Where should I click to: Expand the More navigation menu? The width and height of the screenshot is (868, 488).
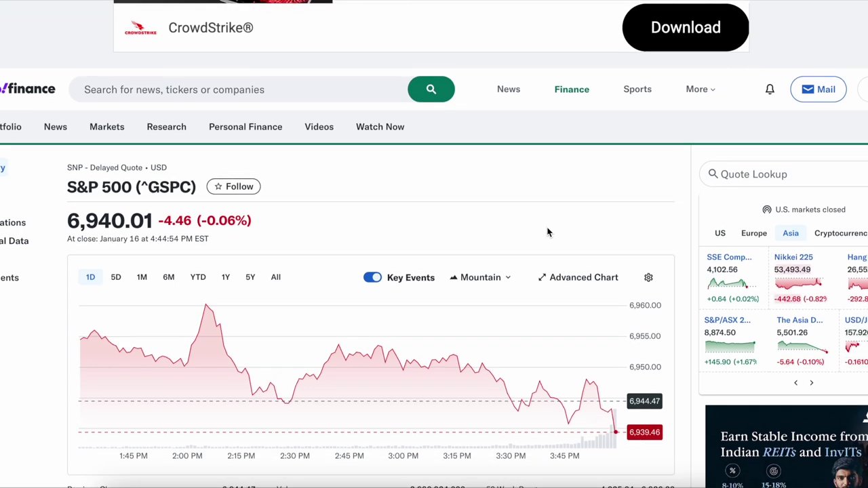700,89
